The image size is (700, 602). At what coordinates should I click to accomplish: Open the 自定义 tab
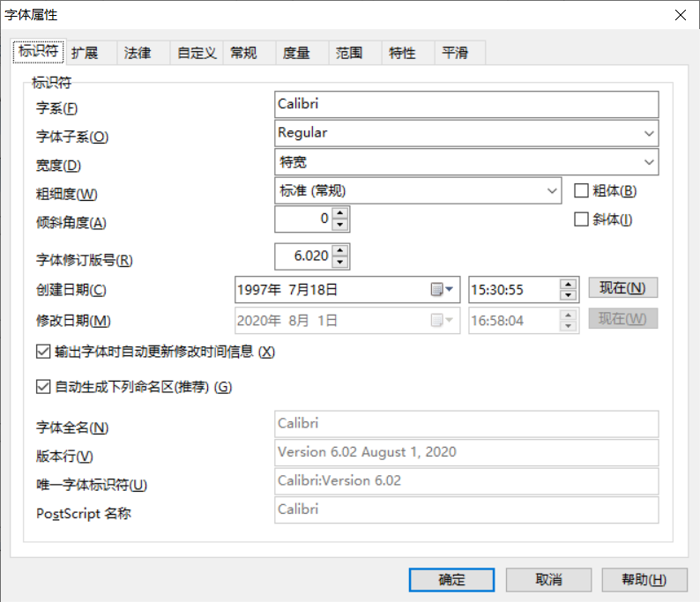197,53
